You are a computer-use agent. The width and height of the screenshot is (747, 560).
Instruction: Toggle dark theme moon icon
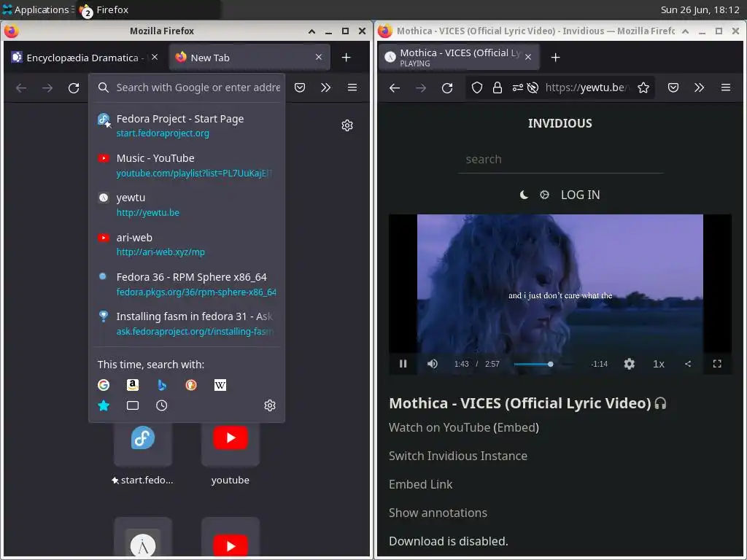524,195
